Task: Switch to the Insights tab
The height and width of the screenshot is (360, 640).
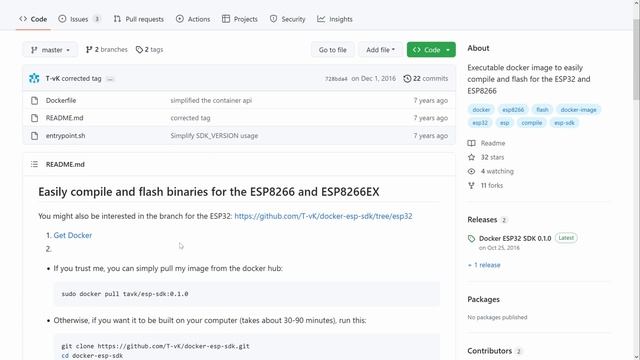Action: click(x=335, y=19)
